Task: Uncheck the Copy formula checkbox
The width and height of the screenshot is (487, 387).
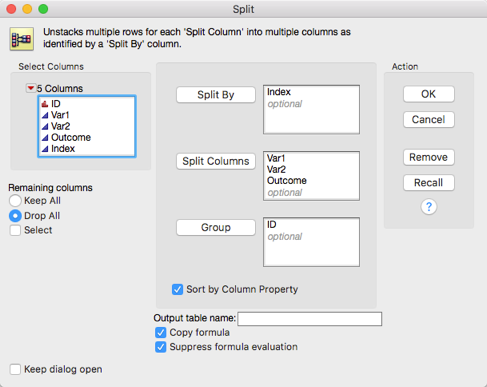Action: (x=161, y=333)
